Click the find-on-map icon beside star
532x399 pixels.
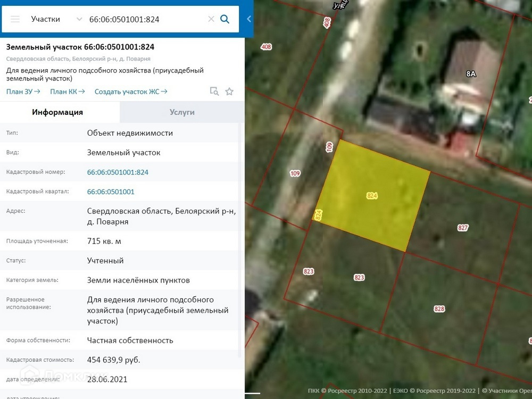point(214,92)
